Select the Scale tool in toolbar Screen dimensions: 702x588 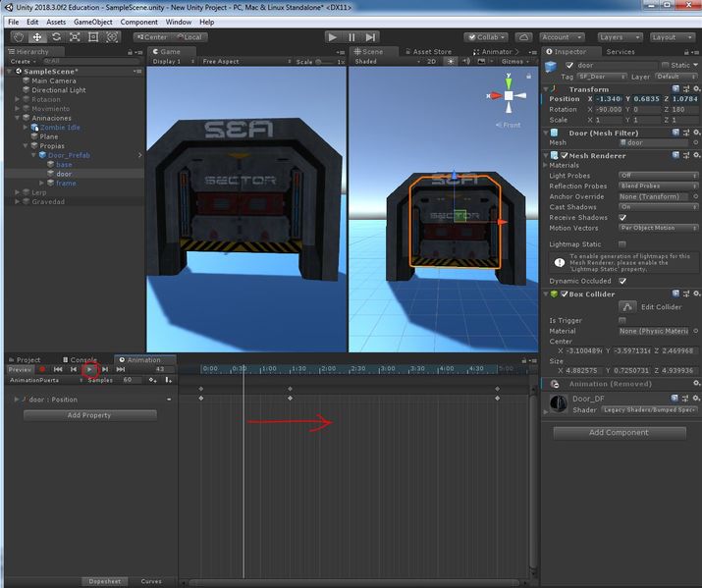(x=75, y=37)
